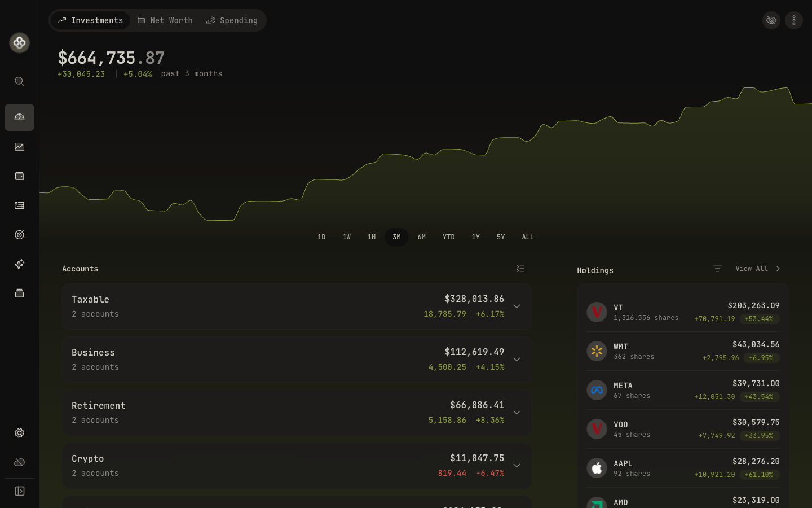Screen dimensions: 812x508
Task: Click View All holdings link
Action: pos(752,269)
